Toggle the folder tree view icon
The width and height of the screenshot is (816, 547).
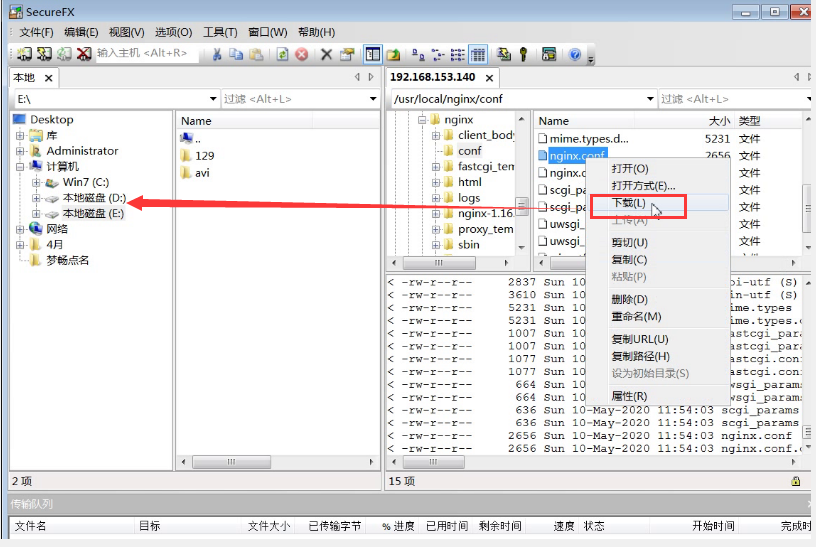pos(373,54)
